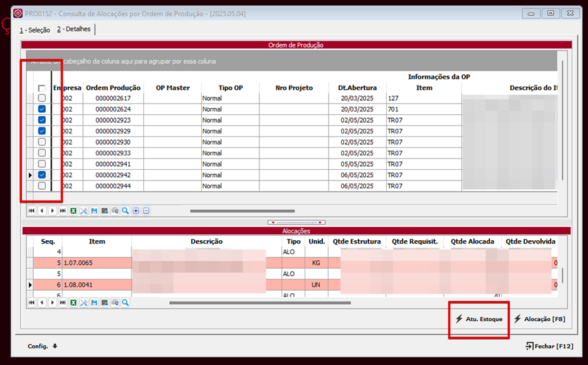
Task: Switch to the 1 - Seleção tab
Action: [x=35, y=30]
